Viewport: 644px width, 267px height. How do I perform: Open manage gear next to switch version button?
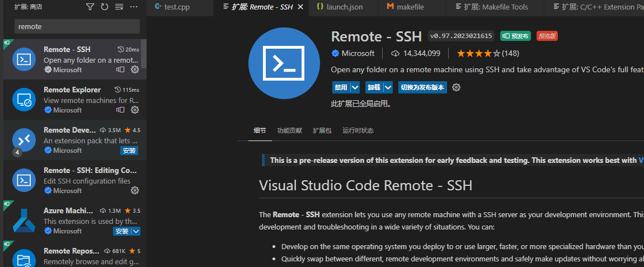[x=456, y=87]
